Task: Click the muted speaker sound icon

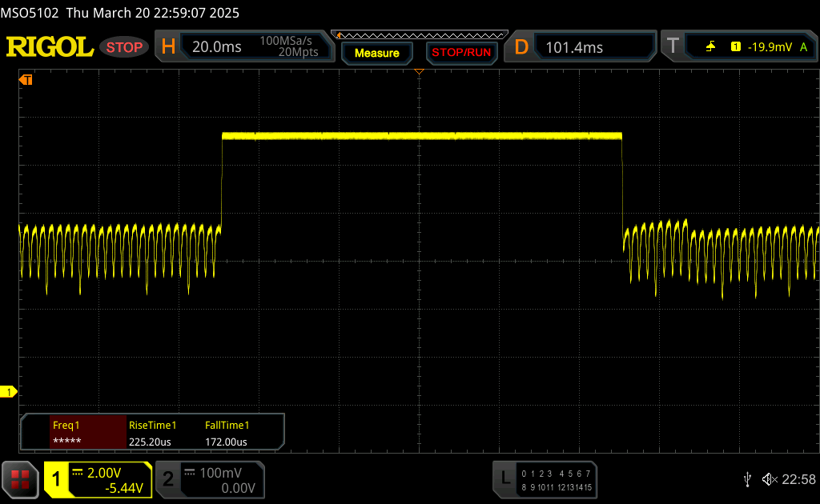Action: point(770,479)
